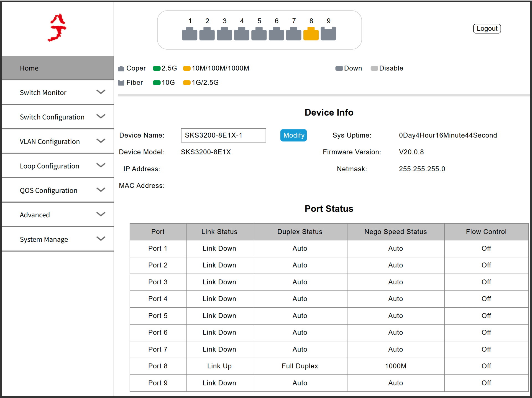Click the Port 8 Link Up cell

pos(219,366)
